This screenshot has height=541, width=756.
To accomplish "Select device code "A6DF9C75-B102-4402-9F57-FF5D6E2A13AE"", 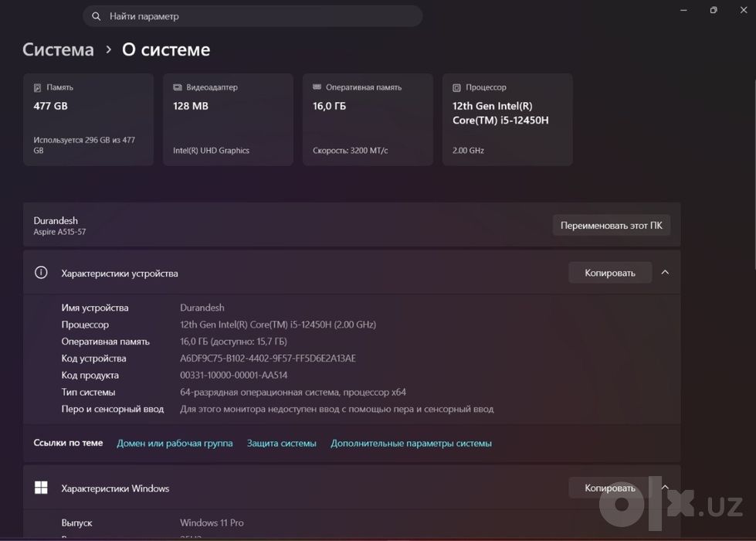I will pyautogui.click(x=268, y=358).
